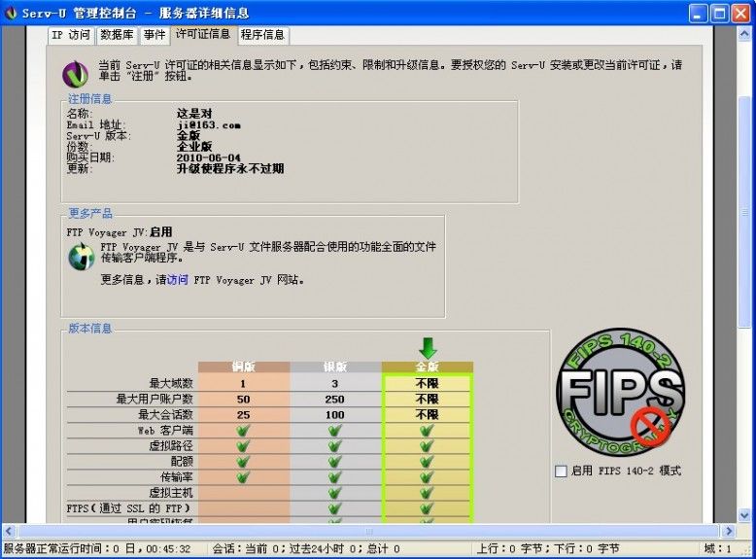Click the 最大域数 row label

coord(171,383)
